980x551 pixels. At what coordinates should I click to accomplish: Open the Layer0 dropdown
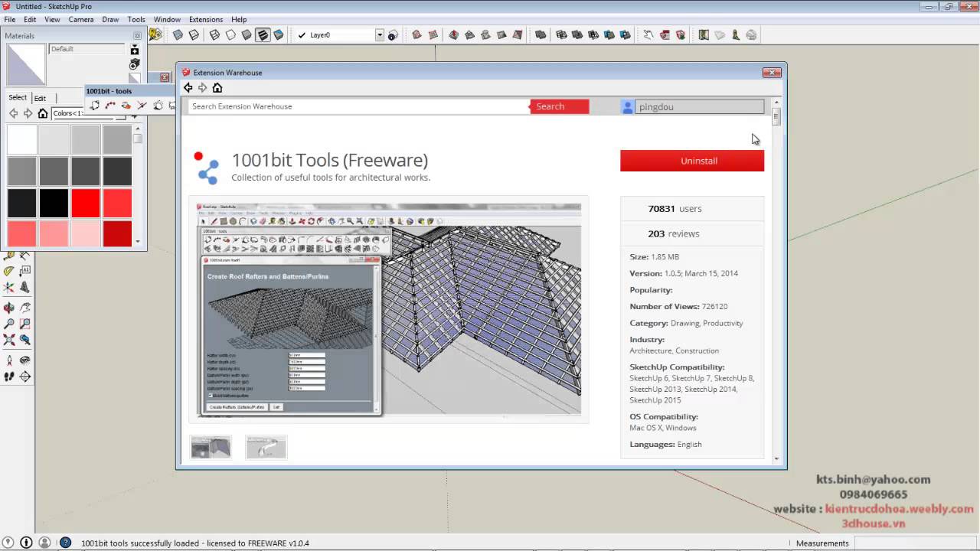[379, 35]
